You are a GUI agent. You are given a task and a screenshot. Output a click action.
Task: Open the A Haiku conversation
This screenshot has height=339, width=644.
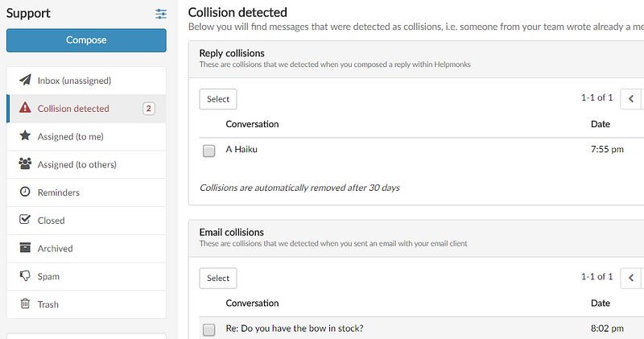point(242,149)
